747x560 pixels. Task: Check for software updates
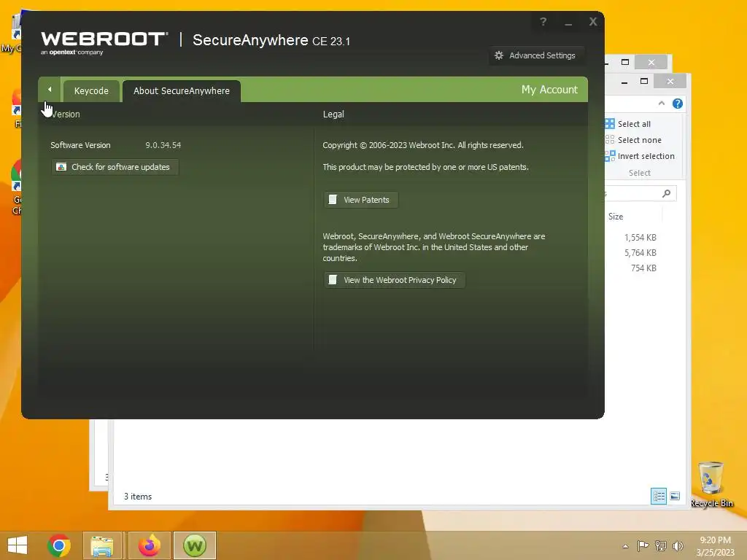(115, 167)
